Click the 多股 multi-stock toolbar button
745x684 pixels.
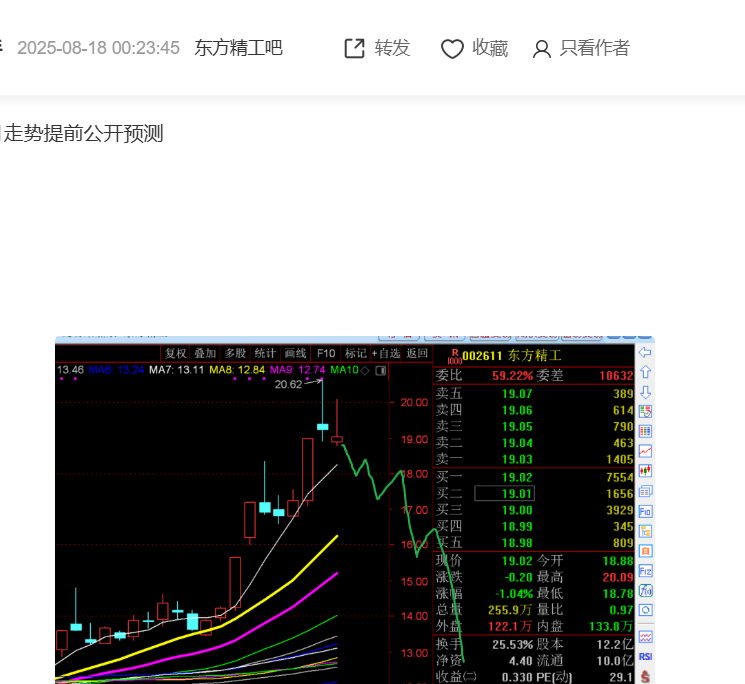pyautogui.click(x=235, y=353)
